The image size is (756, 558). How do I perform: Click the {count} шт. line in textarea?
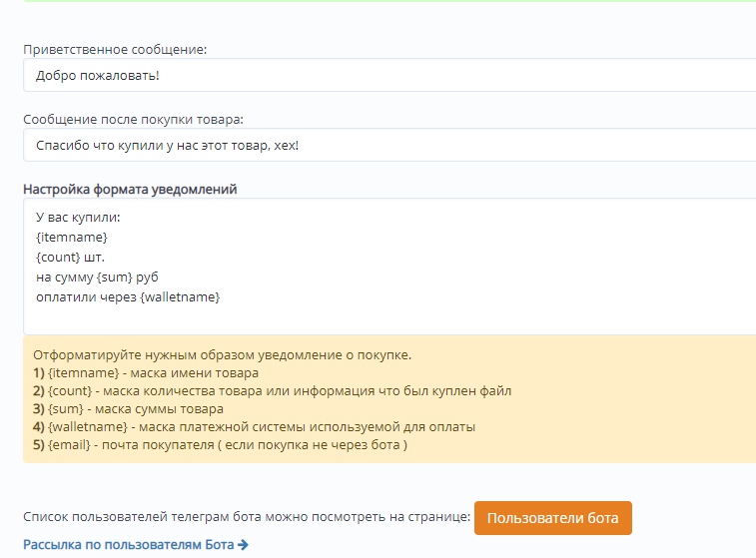tap(70, 258)
